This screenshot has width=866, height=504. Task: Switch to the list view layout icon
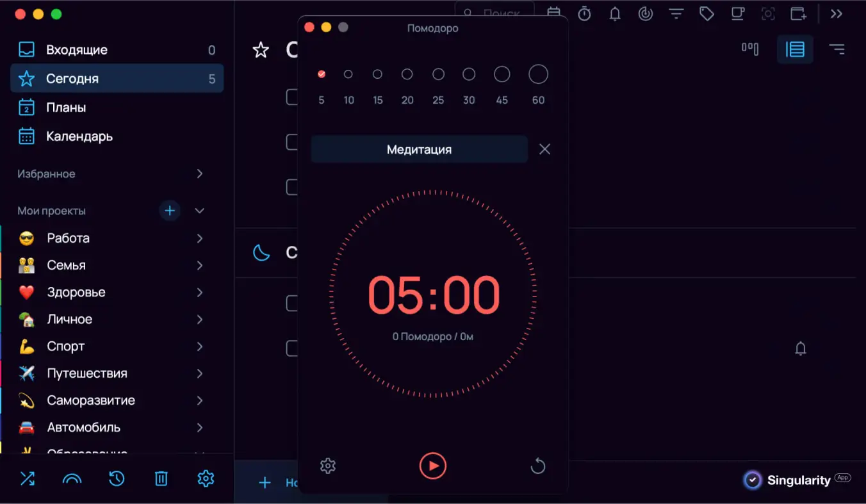coord(795,49)
